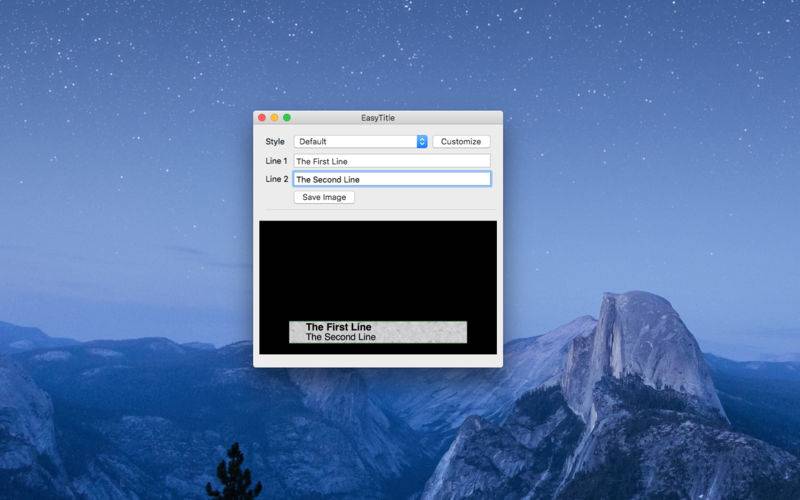Image resolution: width=800 pixels, height=500 pixels.
Task: Click the 'Line 2' label
Action: [277, 179]
